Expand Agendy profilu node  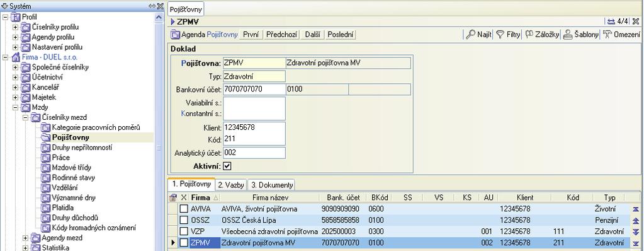pyautogui.click(x=16, y=37)
